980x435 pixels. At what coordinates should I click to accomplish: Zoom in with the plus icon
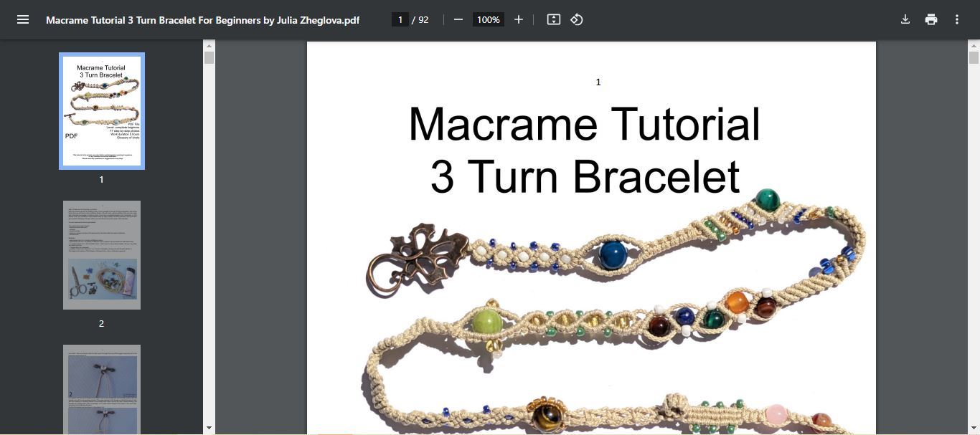point(519,19)
